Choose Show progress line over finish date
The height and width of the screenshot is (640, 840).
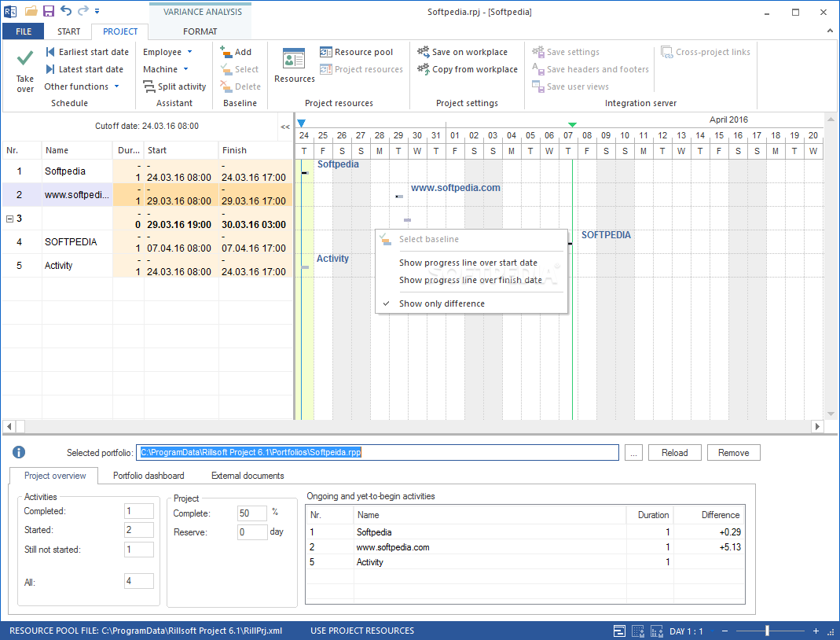click(471, 280)
